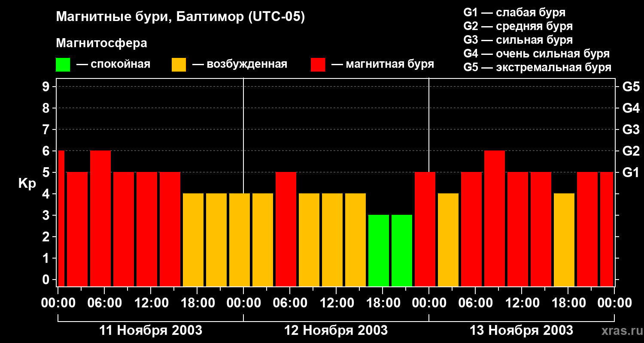The width and height of the screenshot is (644, 343).
Task: Click the '13 Ноября 2003' date label
Action: (x=522, y=331)
